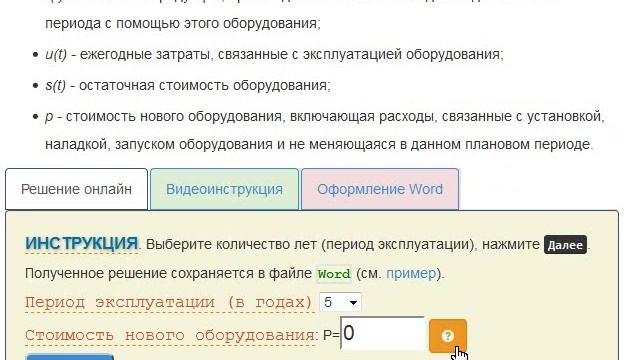Viewport: 640px width, 360px height.
Task: Select the ИНСТРУКЦИЯ heading
Action: (x=82, y=244)
